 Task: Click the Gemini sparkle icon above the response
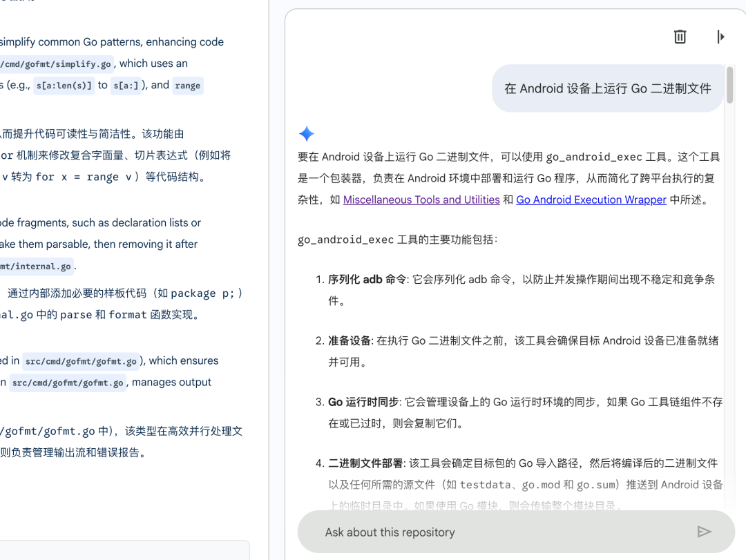(306, 133)
